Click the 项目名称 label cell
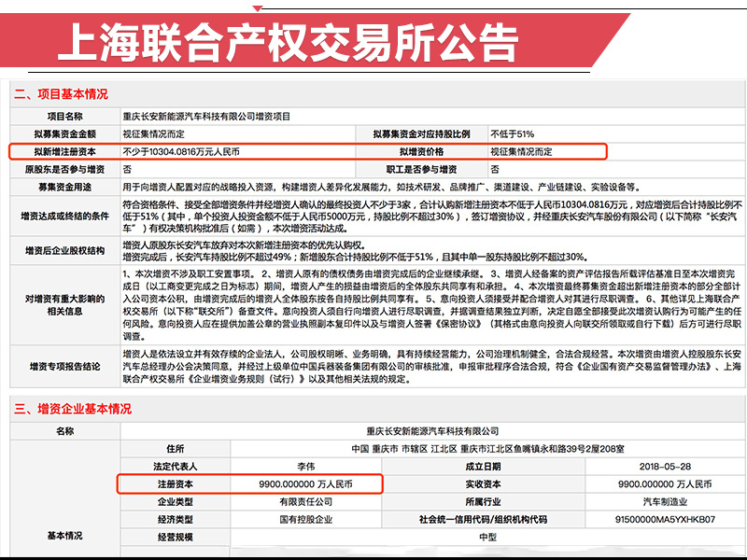The width and height of the screenshot is (747, 560). (x=64, y=116)
